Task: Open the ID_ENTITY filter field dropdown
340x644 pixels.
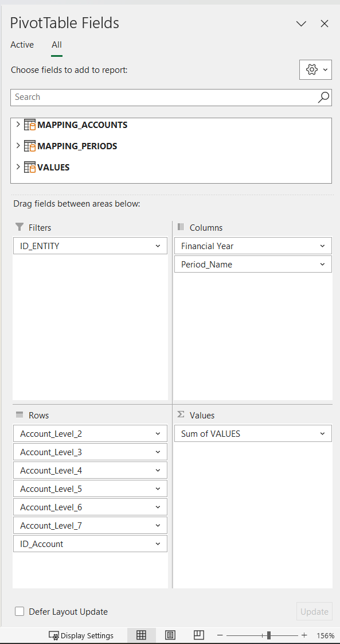Action: (x=158, y=246)
